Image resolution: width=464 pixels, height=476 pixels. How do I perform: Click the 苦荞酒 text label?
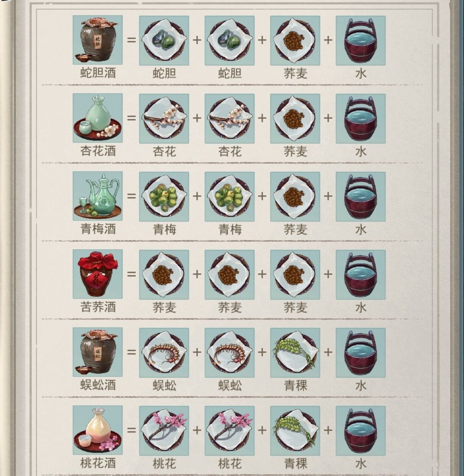click(98, 307)
